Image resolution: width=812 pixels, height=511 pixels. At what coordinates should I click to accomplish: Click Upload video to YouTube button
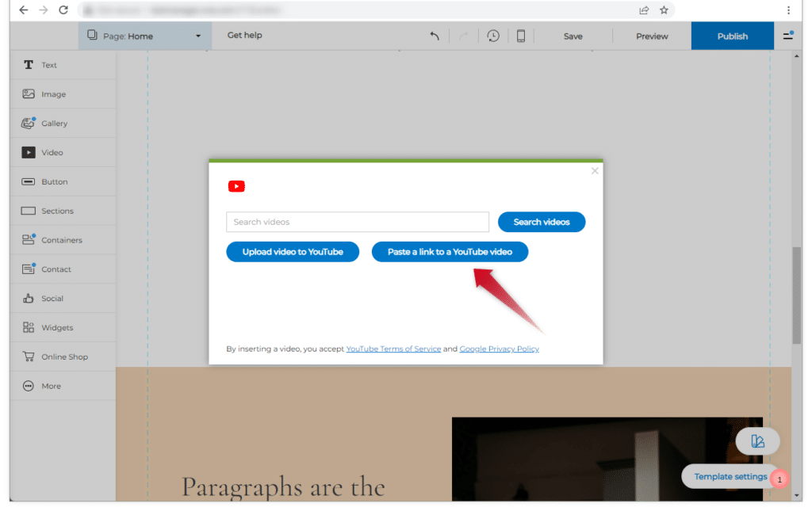[x=293, y=252]
